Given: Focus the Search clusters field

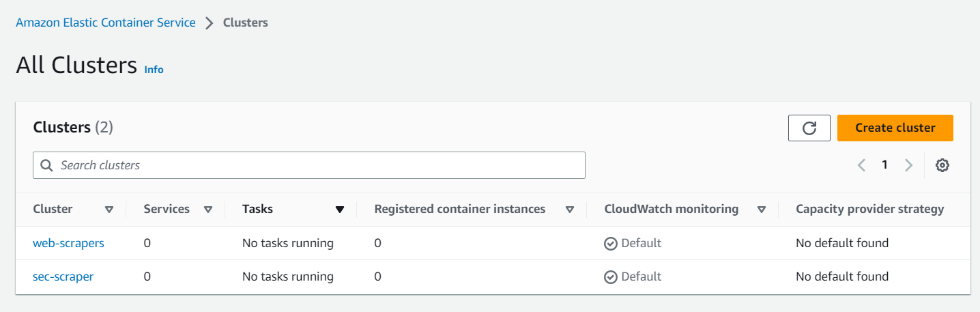Looking at the screenshot, I should click(x=308, y=165).
